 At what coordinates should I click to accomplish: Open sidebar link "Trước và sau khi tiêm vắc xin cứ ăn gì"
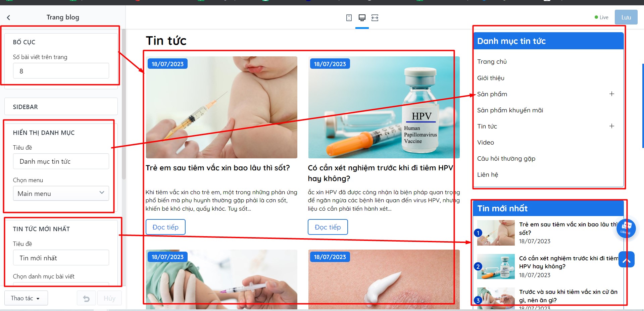tap(568, 296)
